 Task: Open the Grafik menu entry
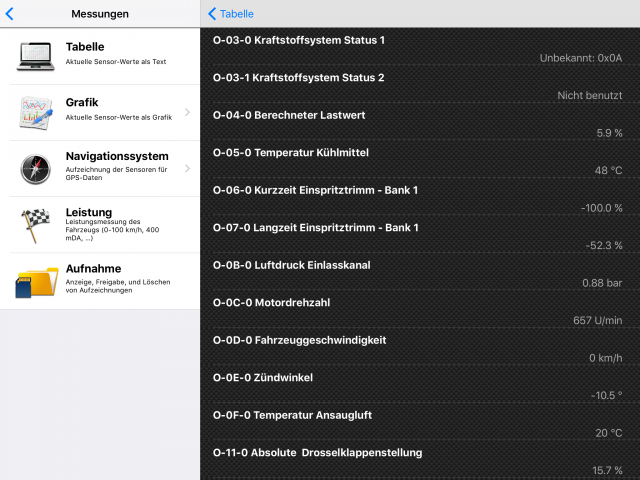point(100,113)
